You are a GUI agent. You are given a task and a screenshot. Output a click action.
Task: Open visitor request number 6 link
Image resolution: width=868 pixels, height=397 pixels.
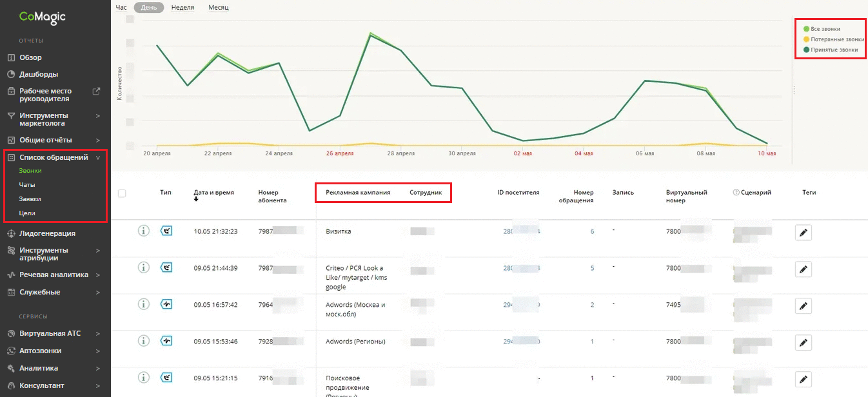[592, 231]
